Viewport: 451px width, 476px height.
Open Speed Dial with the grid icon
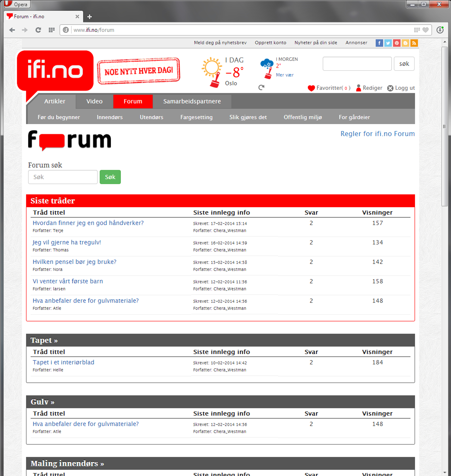[51, 30]
